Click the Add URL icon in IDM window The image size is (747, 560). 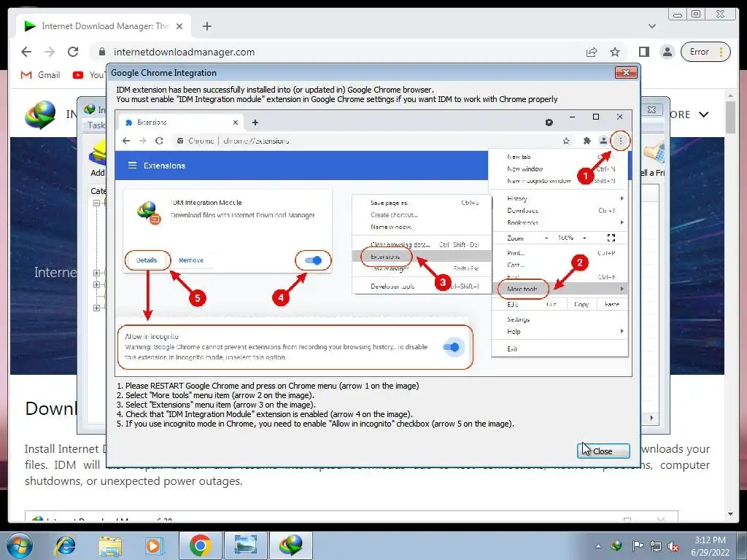pyautogui.click(x=98, y=158)
